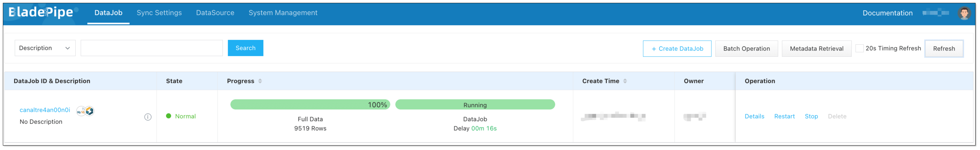Viewport: 980px width, 150px height.
Task: Click the MySQL source icon
Action: (81, 111)
